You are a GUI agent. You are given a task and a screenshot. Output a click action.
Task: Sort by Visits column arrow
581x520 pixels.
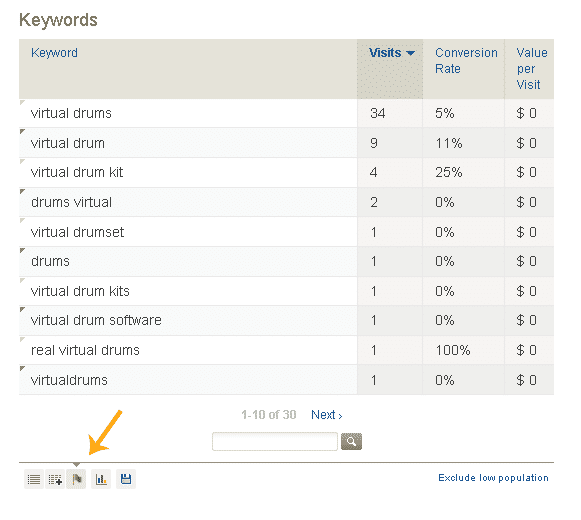[x=410, y=53]
